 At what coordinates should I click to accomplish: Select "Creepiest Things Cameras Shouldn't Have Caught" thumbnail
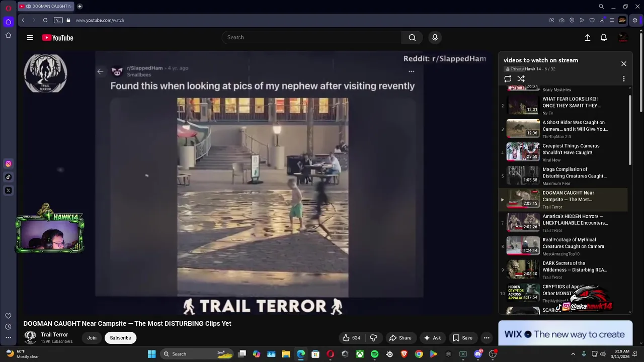[523, 152]
